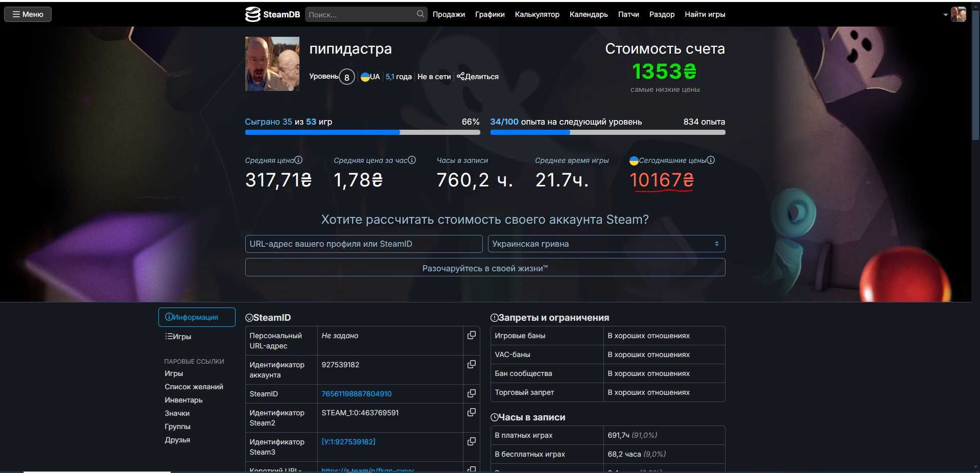This screenshot has height=473, width=980.
Task: Click В платных играх hours 691,7ч
Action: pyautogui.click(x=632, y=435)
